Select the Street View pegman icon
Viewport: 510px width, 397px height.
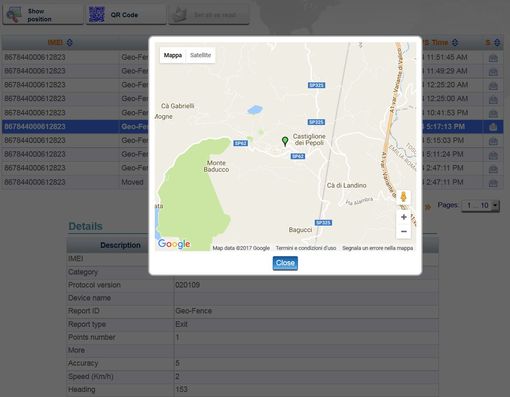(403, 197)
